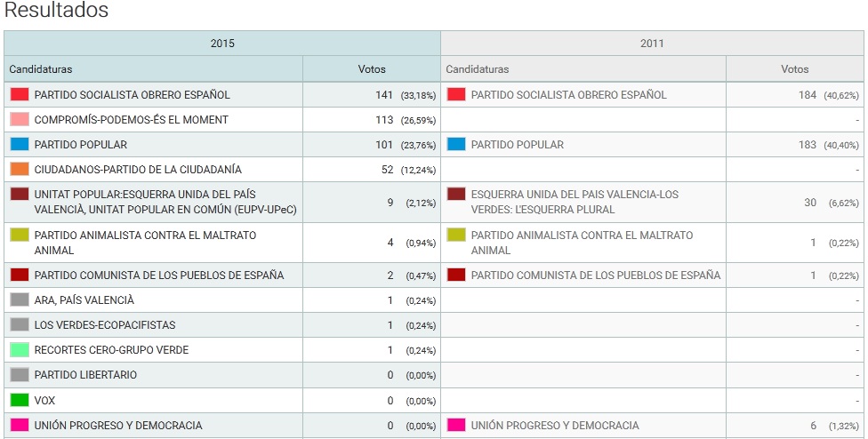Viewport: 868px width, 439px height.
Task: Select the 2011 column header
Action: coord(652,44)
